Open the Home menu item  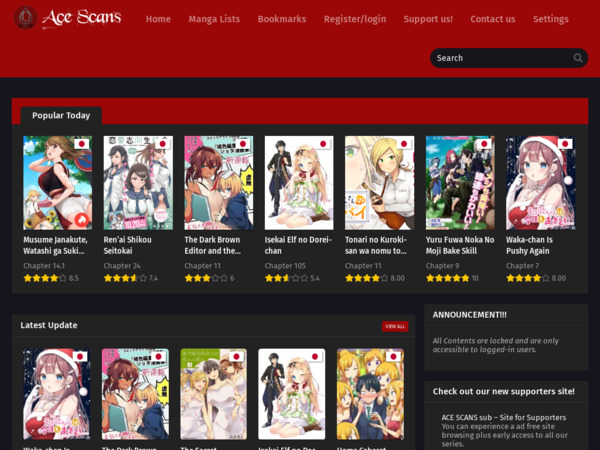click(158, 19)
